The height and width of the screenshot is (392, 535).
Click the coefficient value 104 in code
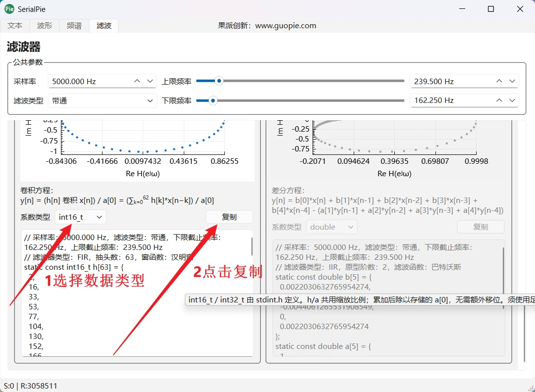tap(36, 327)
